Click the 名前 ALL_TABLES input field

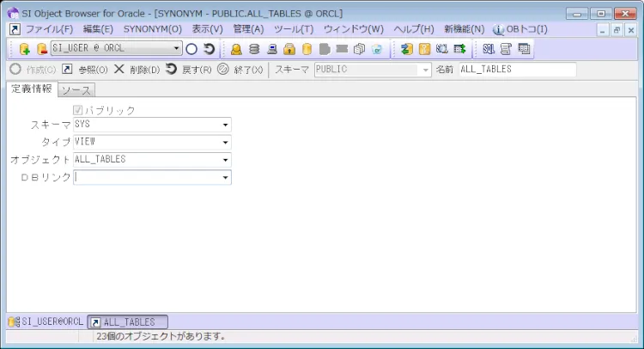[518, 70]
